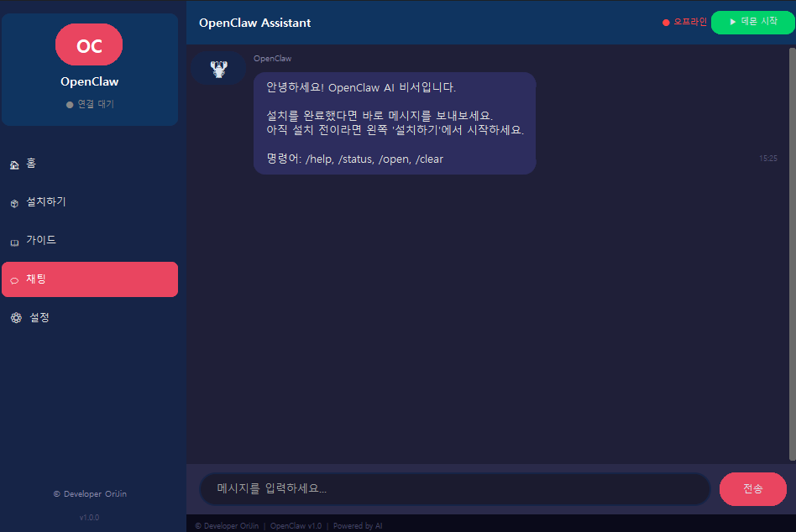Click the Developer OriJin footer link
This screenshot has width=796, height=532.
coord(90,493)
